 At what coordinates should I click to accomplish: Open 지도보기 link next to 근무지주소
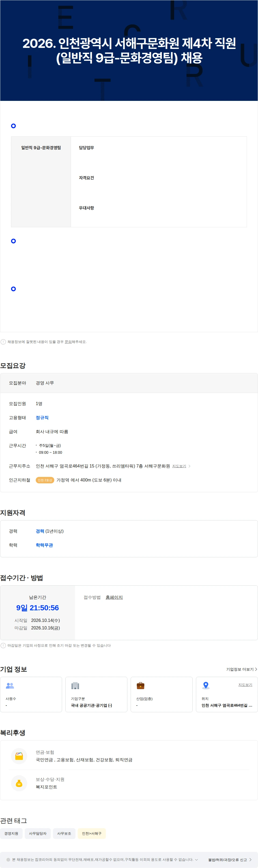(x=179, y=466)
